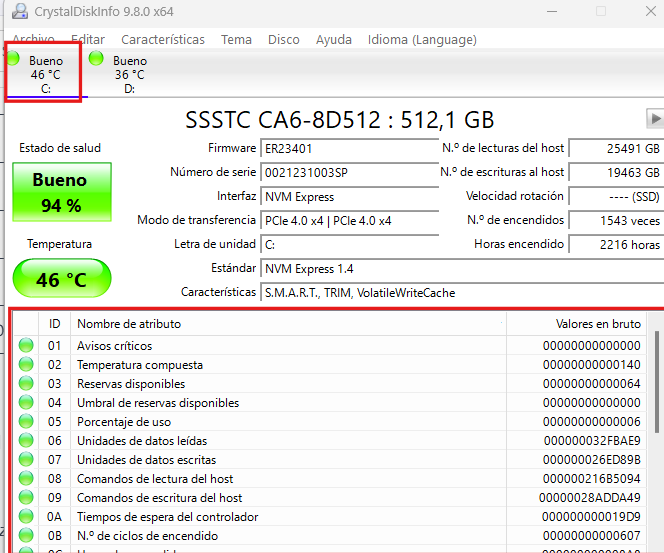Image resolution: width=664 pixels, height=553 pixels.
Task: Click the green status icon for disk D:
Action: coord(96,58)
